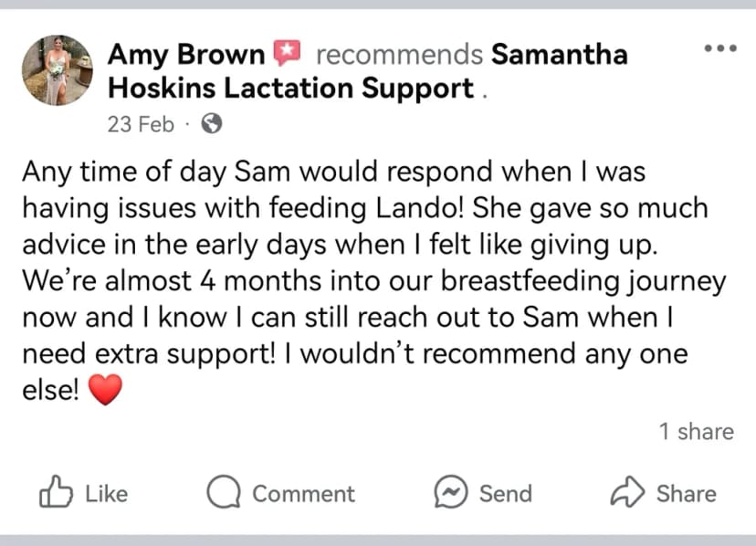The width and height of the screenshot is (756, 546).
Task: Click the review text body
Action: [373, 281]
